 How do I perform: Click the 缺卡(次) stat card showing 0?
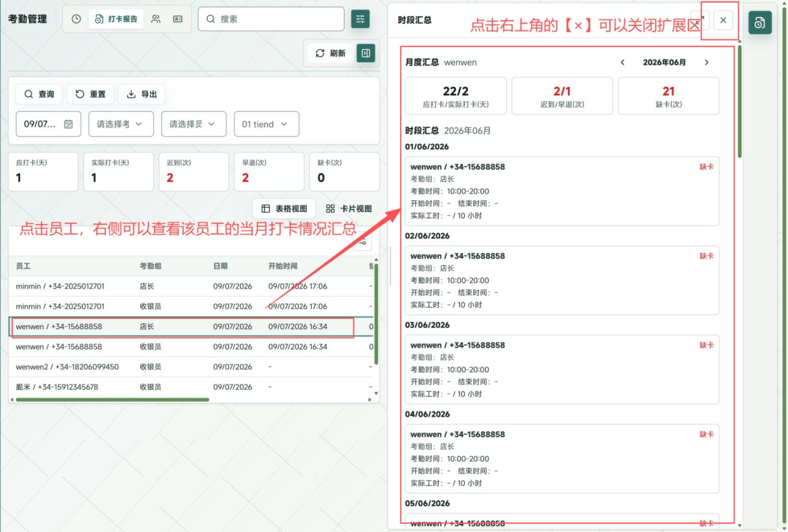click(344, 171)
